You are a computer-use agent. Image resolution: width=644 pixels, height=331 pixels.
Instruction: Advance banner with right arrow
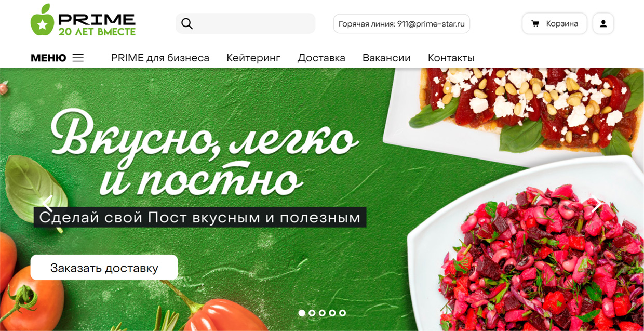(x=597, y=204)
